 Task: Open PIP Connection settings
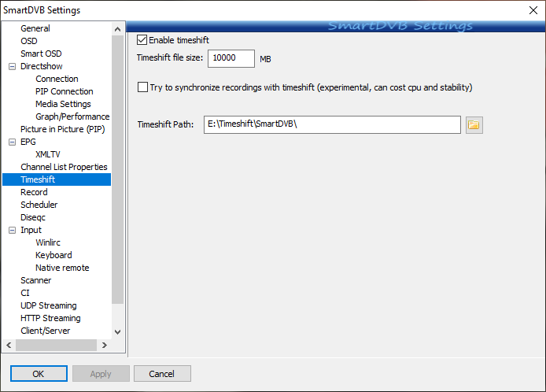pyautogui.click(x=65, y=91)
